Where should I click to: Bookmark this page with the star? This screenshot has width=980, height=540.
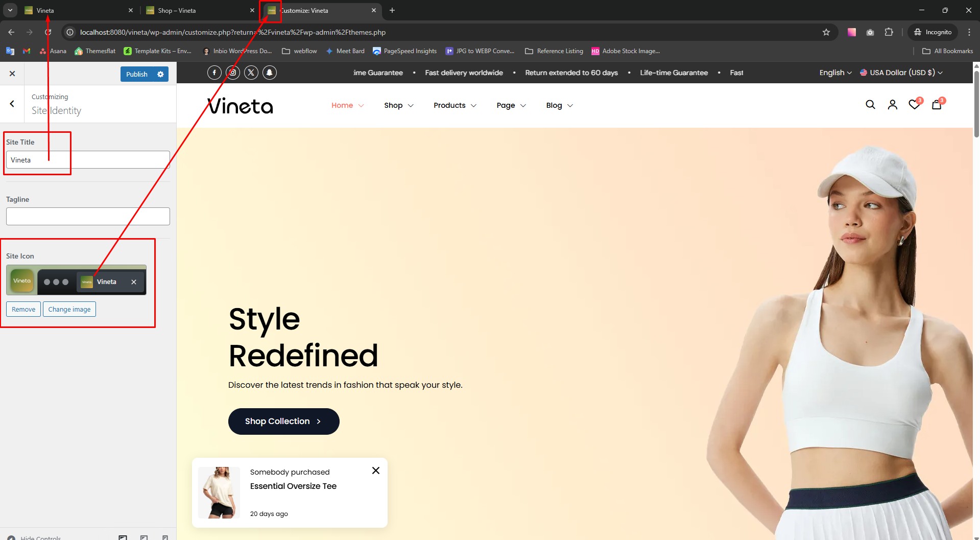(826, 32)
